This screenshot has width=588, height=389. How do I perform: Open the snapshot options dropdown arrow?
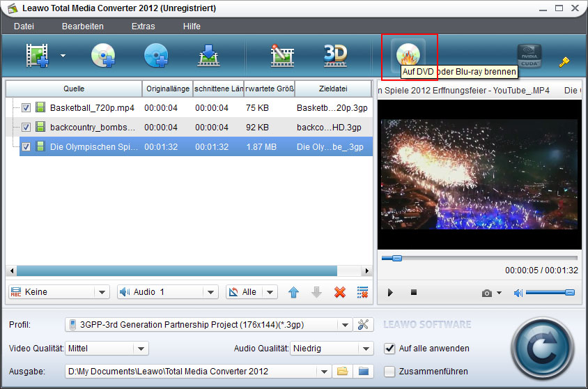[499, 293]
